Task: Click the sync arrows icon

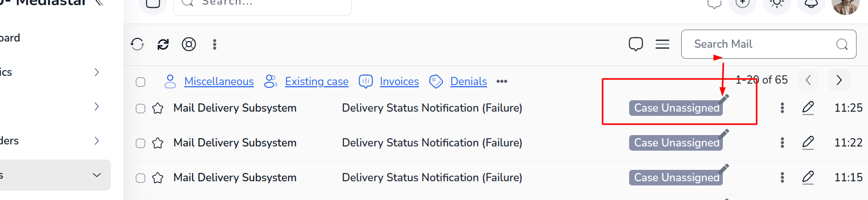Action: [163, 44]
